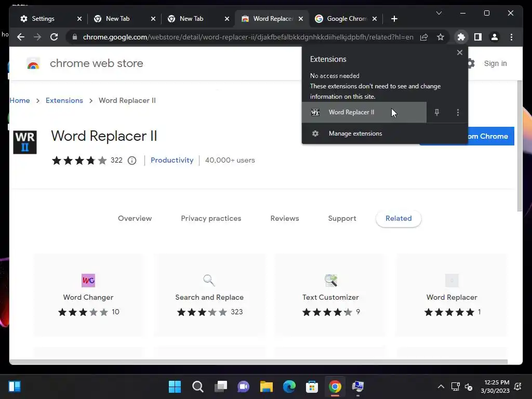The height and width of the screenshot is (399, 532).
Task: Select Word Replacer II in the extensions list
Action: 364,112
